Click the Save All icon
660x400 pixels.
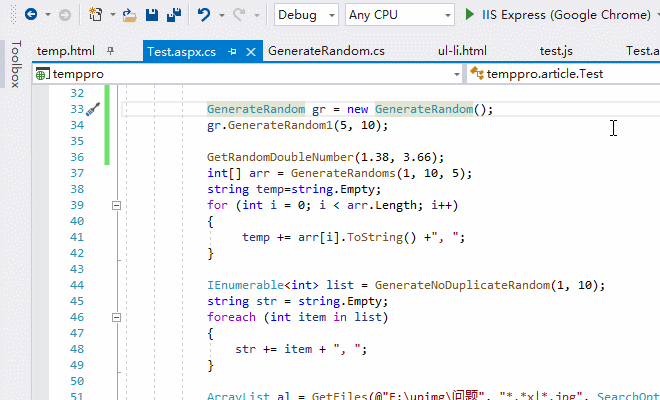[x=174, y=15]
